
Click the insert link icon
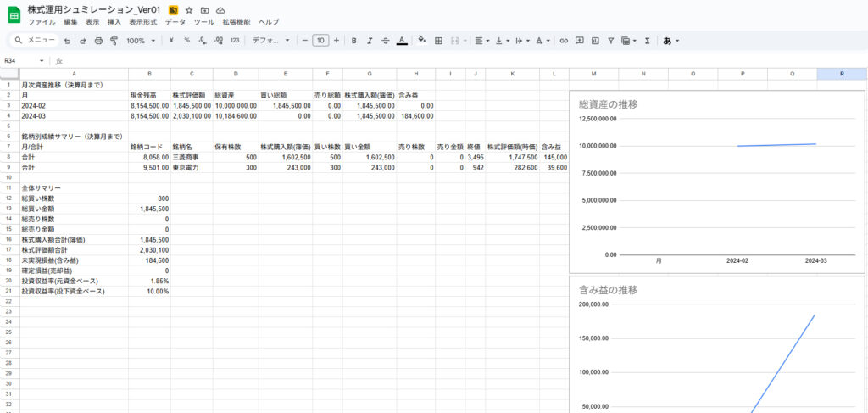point(564,40)
